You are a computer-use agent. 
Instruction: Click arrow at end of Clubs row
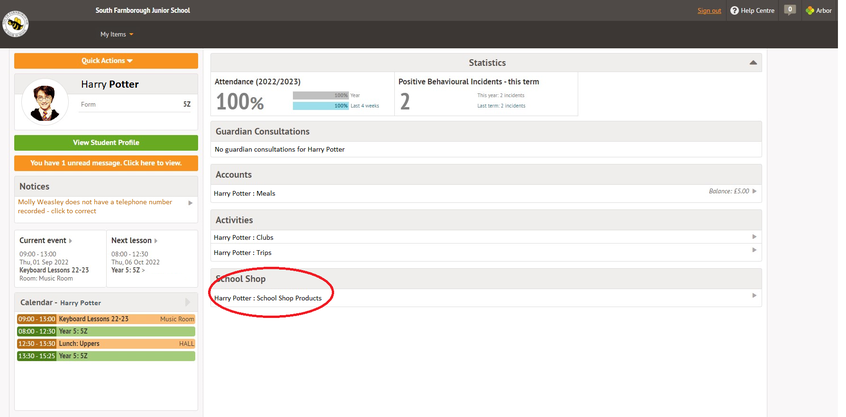click(x=754, y=237)
